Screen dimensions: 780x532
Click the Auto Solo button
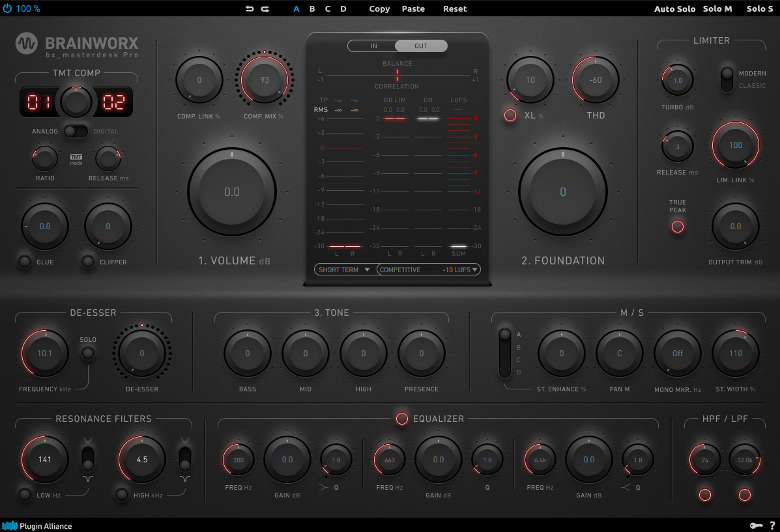(674, 9)
